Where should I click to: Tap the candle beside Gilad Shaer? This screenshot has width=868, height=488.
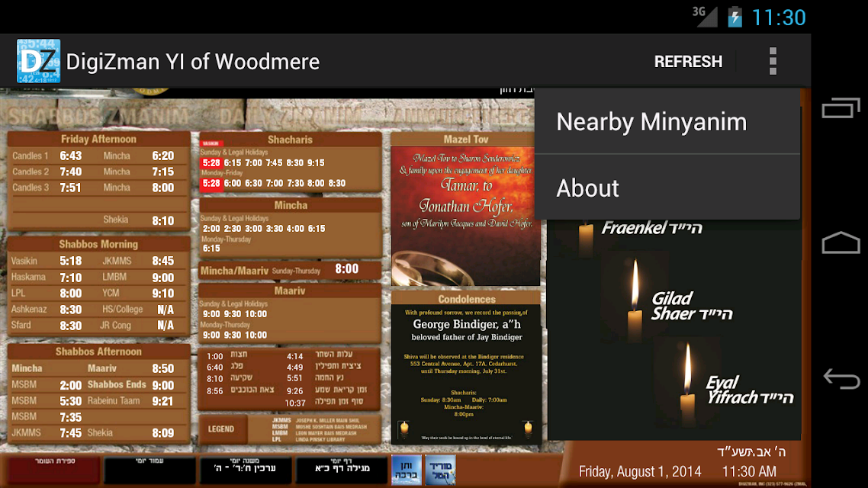[x=635, y=301]
